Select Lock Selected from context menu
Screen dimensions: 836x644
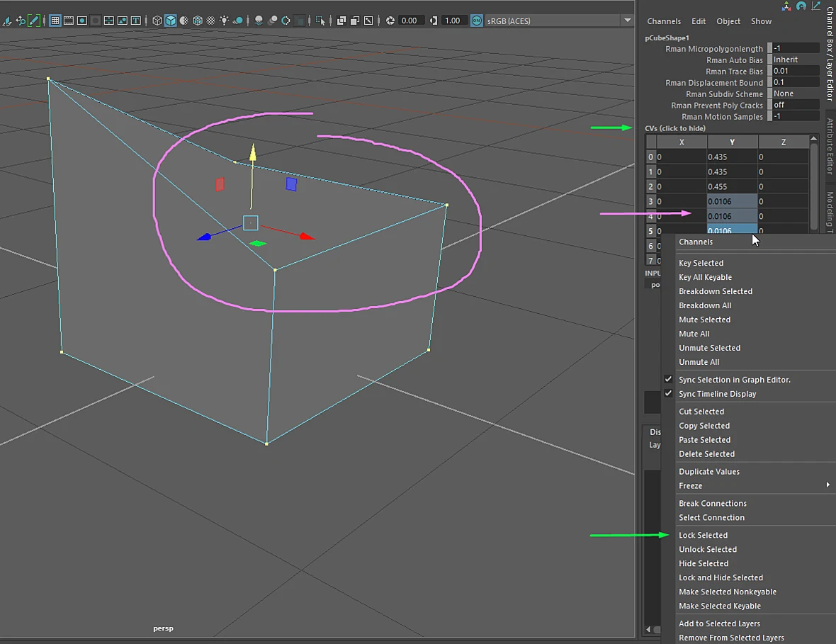(704, 535)
